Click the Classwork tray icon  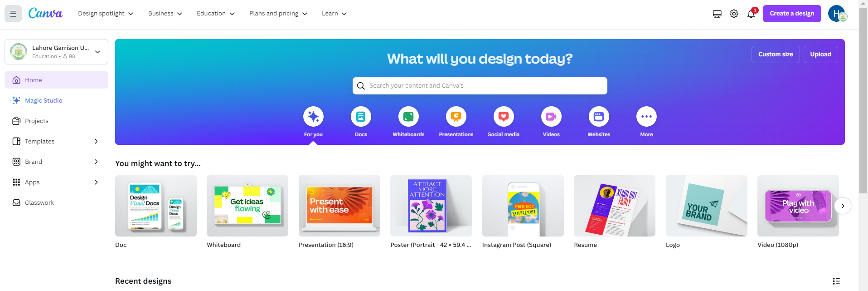(16, 202)
